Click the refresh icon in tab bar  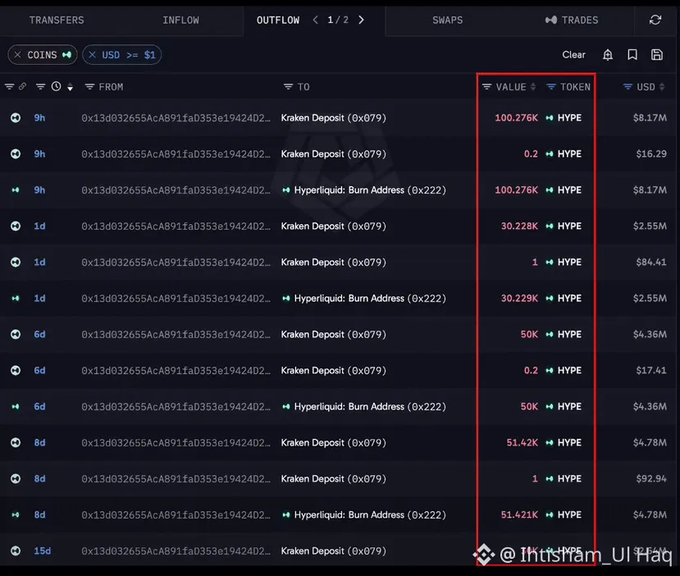coord(655,20)
